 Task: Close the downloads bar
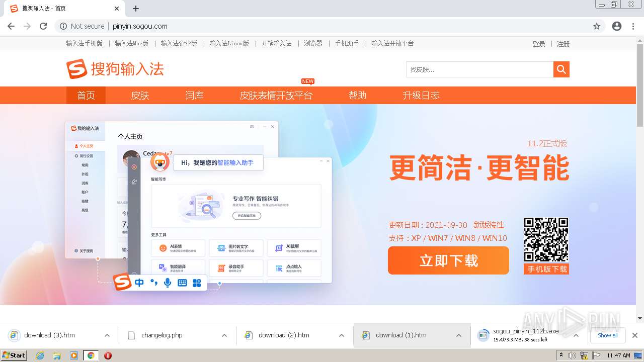(635, 335)
